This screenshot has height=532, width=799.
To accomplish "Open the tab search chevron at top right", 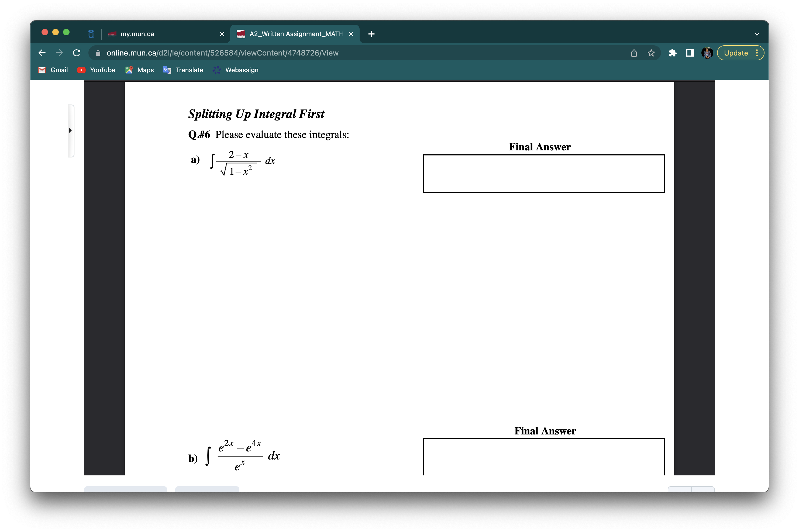I will pyautogui.click(x=757, y=34).
